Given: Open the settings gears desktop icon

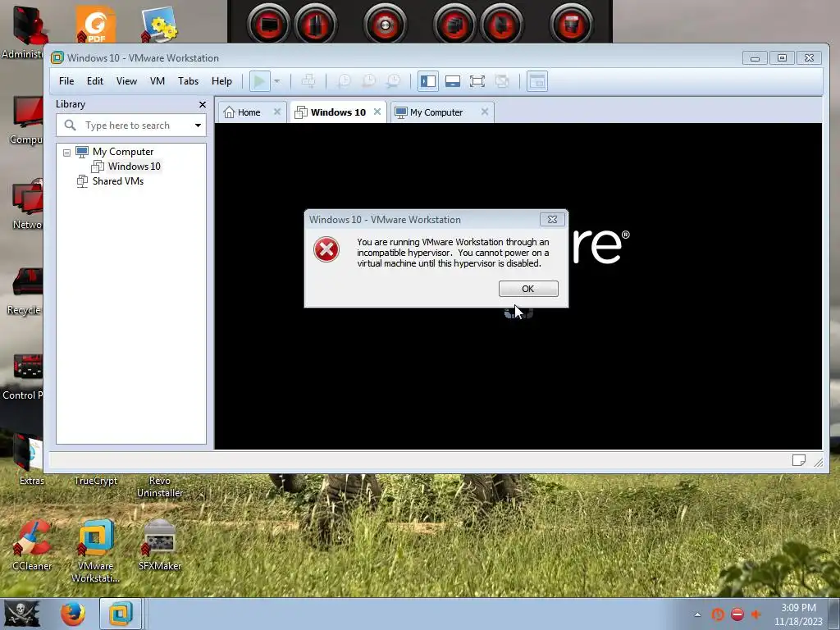Looking at the screenshot, I should [x=159, y=24].
